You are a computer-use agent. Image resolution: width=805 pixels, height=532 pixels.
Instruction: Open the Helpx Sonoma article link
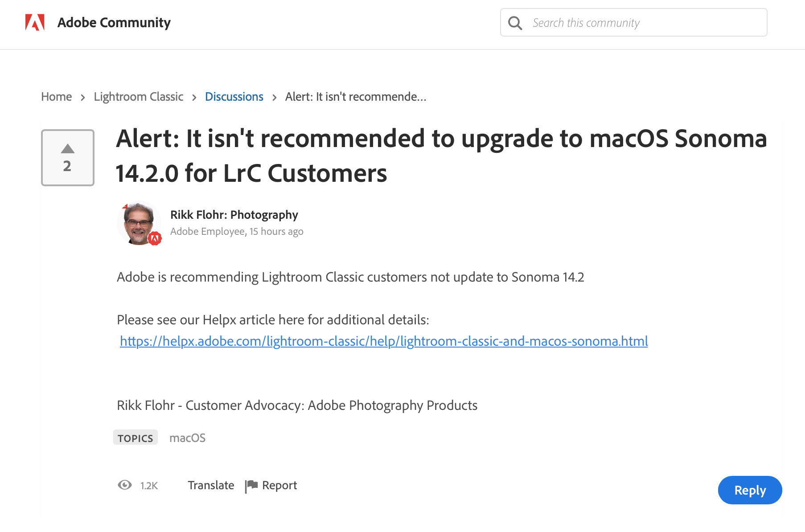click(x=384, y=341)
